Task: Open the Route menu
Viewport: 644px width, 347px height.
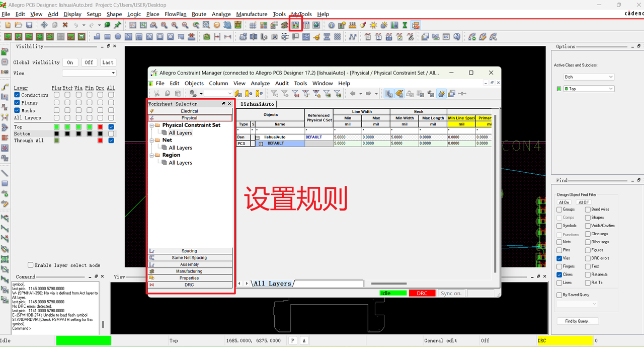Action: pyautogui.click(x=199, y=14)
